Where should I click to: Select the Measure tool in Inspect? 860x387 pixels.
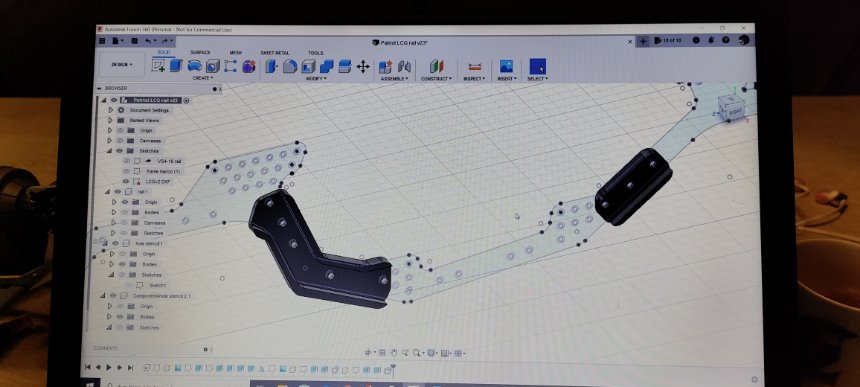coord(474,67)
